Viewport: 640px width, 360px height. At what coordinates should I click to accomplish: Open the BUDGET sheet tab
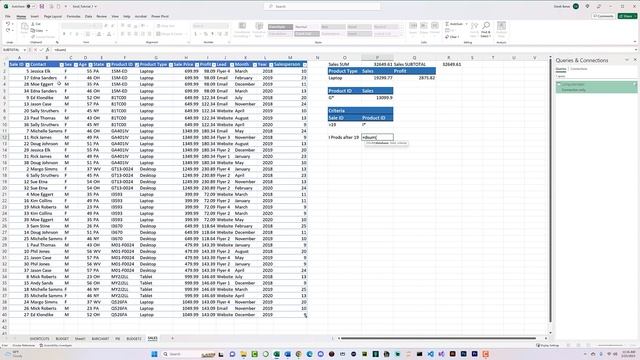coord(62,339)
